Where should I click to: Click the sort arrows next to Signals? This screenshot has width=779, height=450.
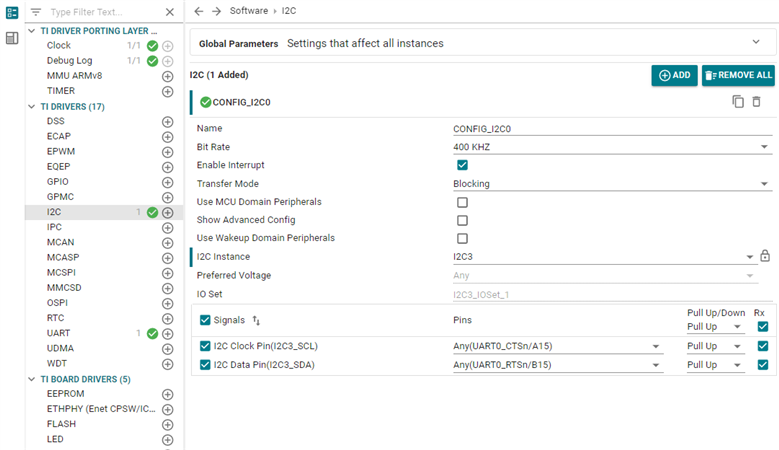click(x=257, y=320)
